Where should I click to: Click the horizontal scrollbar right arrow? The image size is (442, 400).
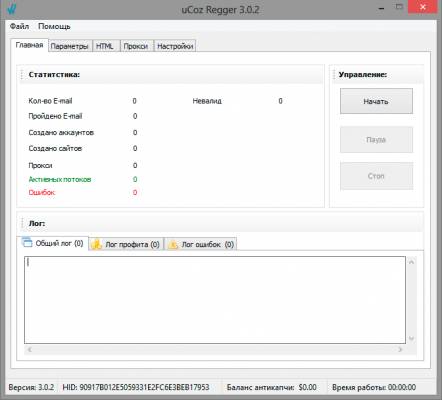(400, 349)
